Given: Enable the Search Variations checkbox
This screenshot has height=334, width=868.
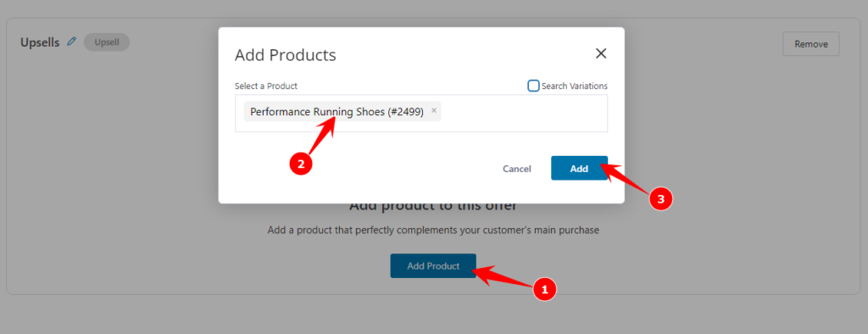Looking at the screenshot, I should tap(533, 86).
